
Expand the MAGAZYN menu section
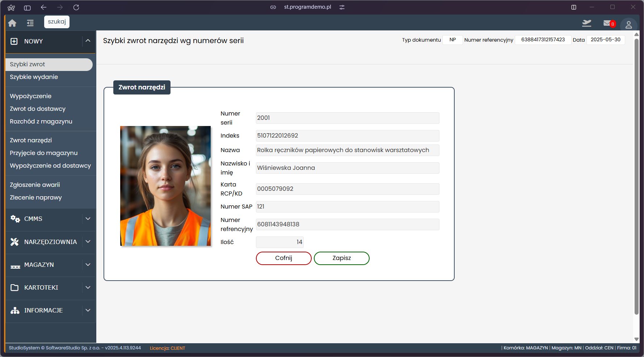[x=88, y=265]
